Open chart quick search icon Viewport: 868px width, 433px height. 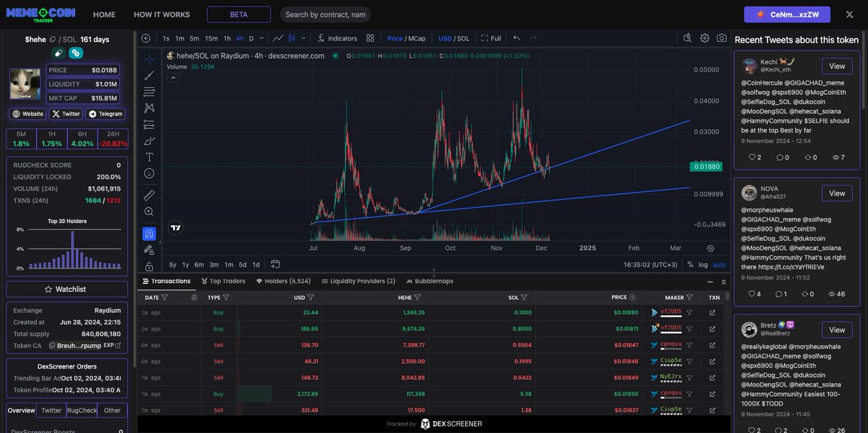coord(687,38)
